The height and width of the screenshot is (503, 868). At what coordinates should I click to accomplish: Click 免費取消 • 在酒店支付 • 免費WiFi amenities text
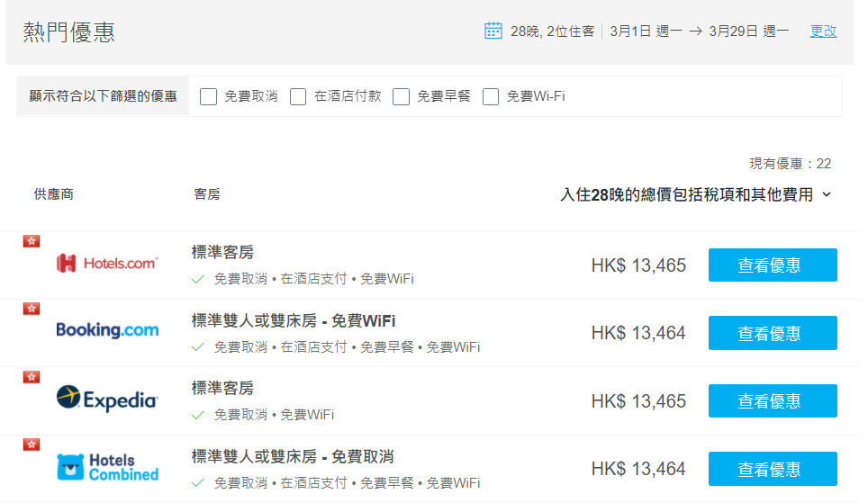coord(314,279)
